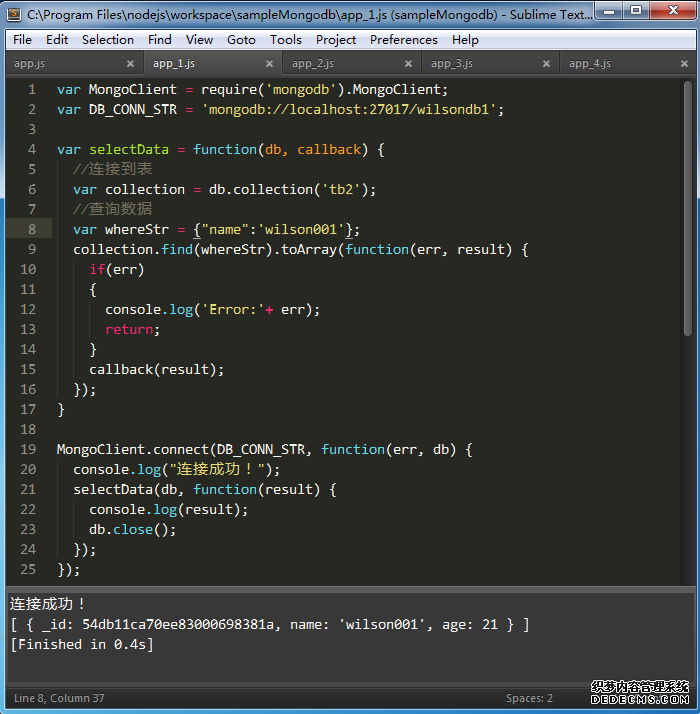The image size is (700, 714).
Task: Click the Sublime Text title bar icon
Action: tap(14, 14)
